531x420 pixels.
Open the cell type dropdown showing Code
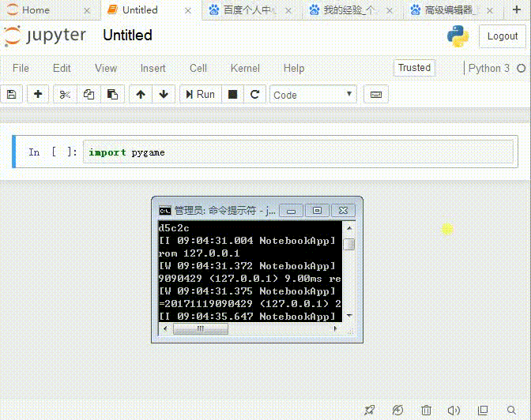pos(313,95)
